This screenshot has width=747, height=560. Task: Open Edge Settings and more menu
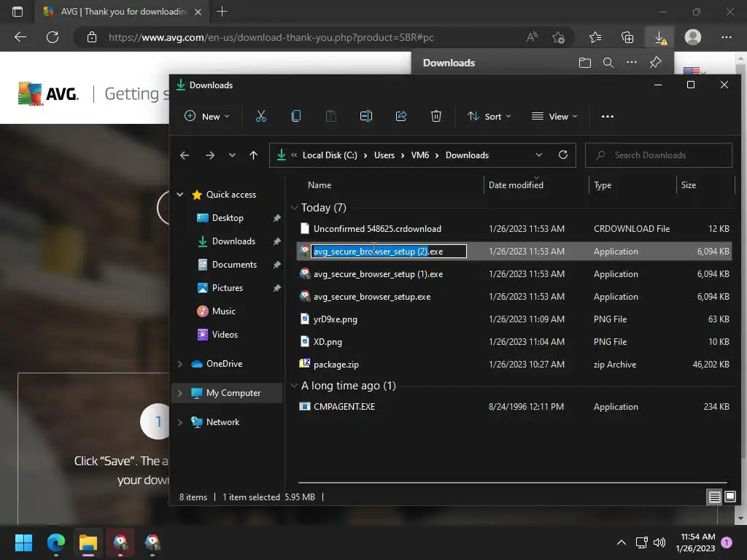tap(727, 37)
